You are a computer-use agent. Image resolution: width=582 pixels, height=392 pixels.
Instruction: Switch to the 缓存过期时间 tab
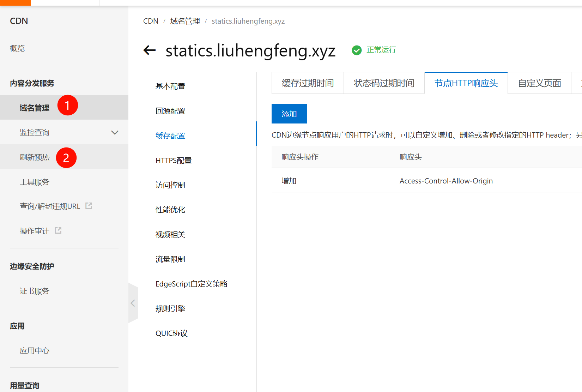pyautogui.click(x=308, y=83)
